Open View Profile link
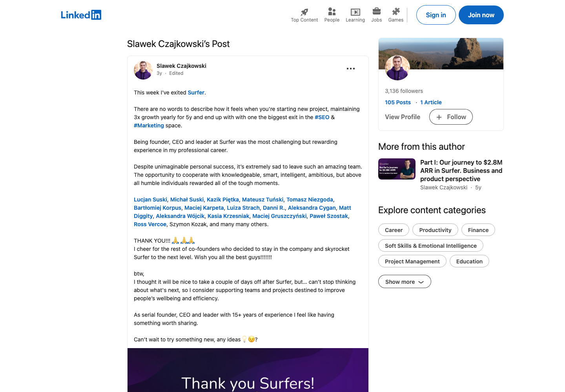The image size is (565, 392). (403, 117)
